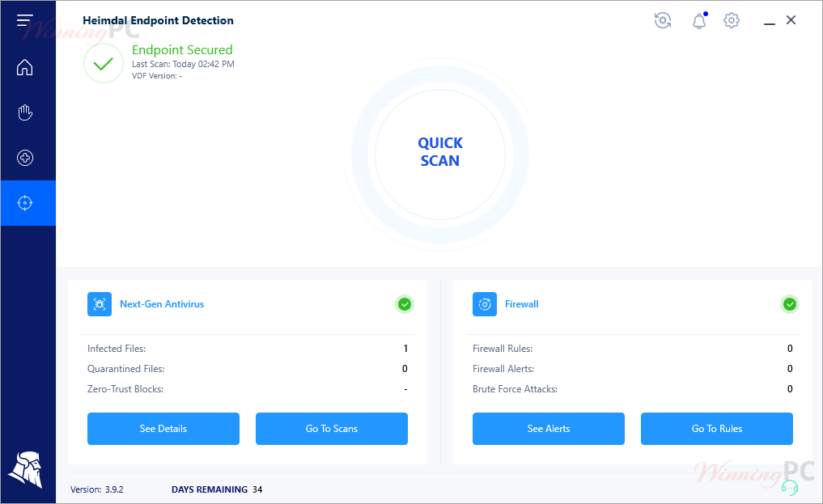Click the 'Zero-Trust Blocks:' label
This screenshot has width=823, height=504.
[125, 389]
